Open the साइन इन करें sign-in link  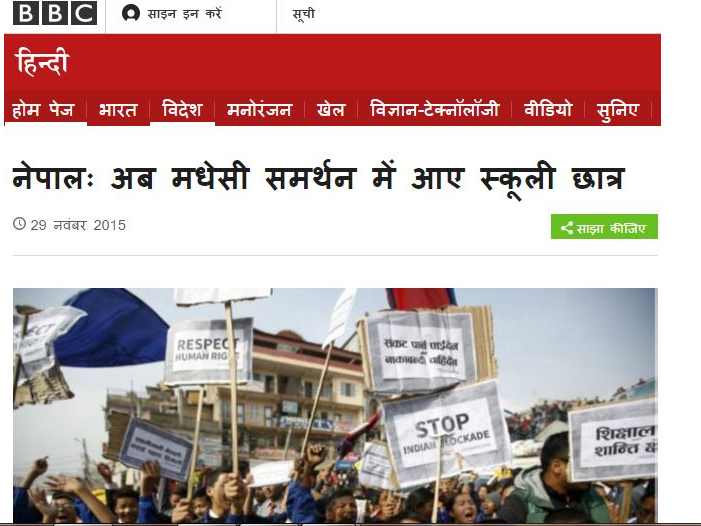coord(184,14)
